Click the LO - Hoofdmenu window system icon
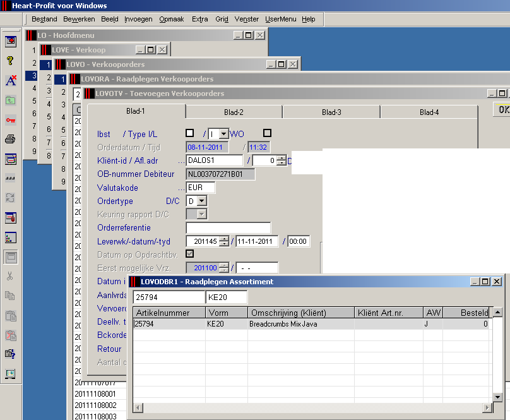The image size is (510, 420). pyautogui.click(x=31, y=35)
